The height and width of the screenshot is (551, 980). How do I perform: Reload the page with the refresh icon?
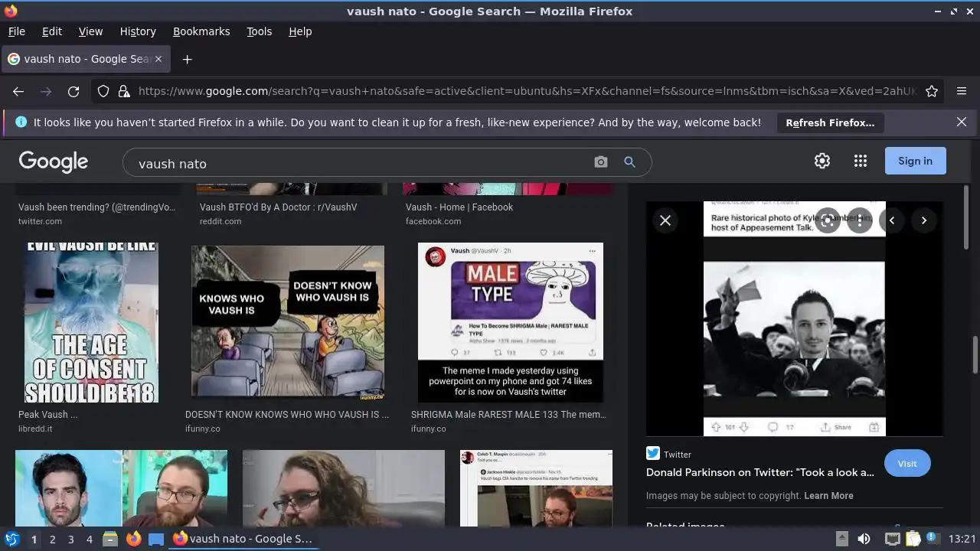pos(73,91)
